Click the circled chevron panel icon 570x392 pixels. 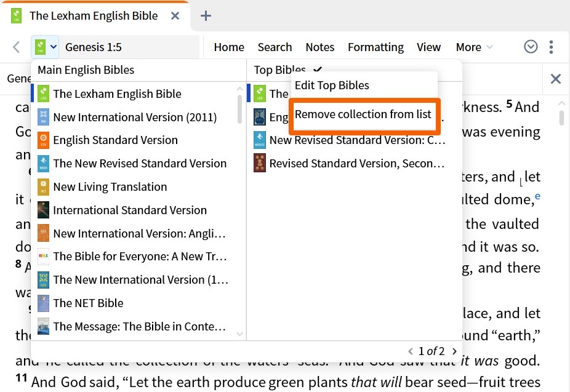pos(531,47)
